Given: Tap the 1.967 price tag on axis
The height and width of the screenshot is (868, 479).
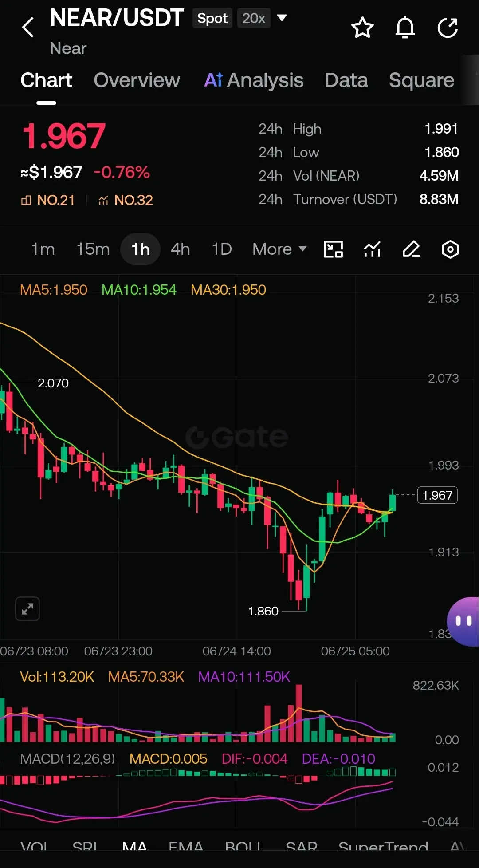Looking at the screenshot, I should pyautogui.click(x=437, y=495).
